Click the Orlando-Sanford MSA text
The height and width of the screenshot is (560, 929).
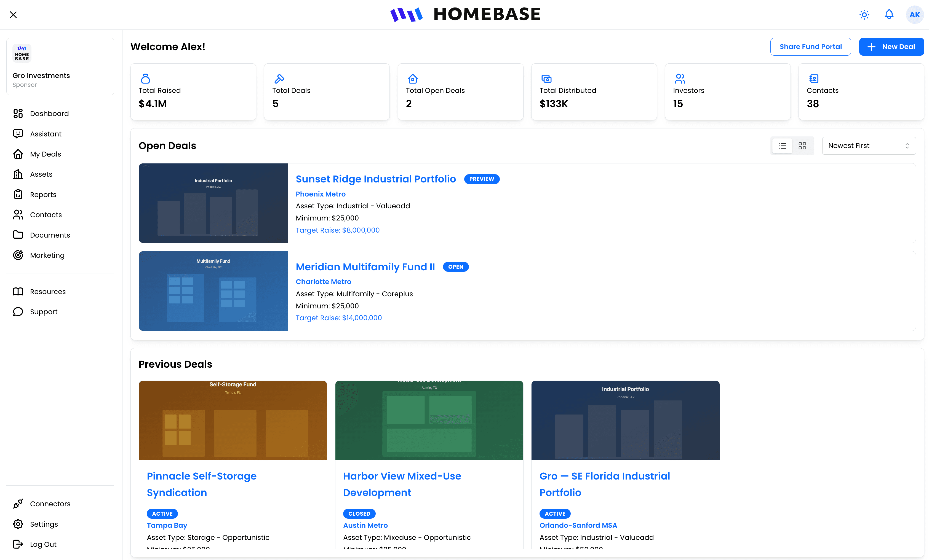(x=578, y=525)
